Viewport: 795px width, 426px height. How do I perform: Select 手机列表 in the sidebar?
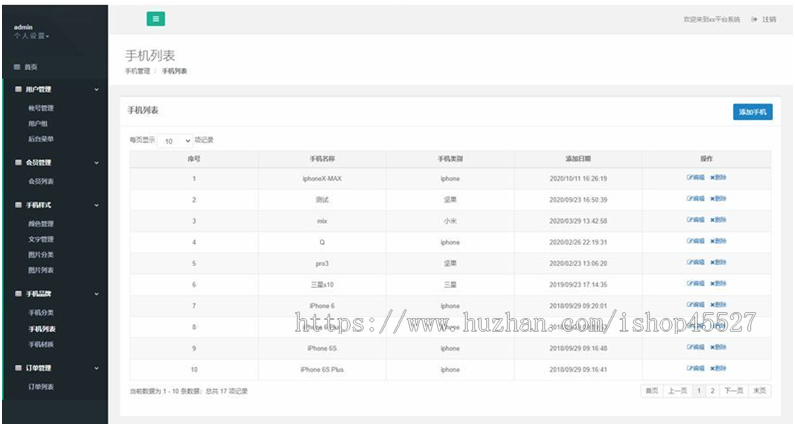(x=42, y=329)
